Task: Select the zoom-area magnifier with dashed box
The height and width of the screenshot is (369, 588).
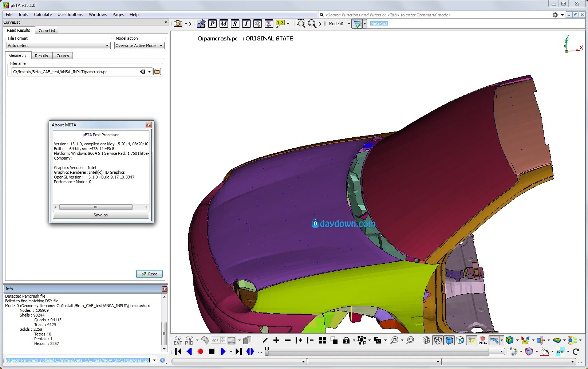Action: 301,24
